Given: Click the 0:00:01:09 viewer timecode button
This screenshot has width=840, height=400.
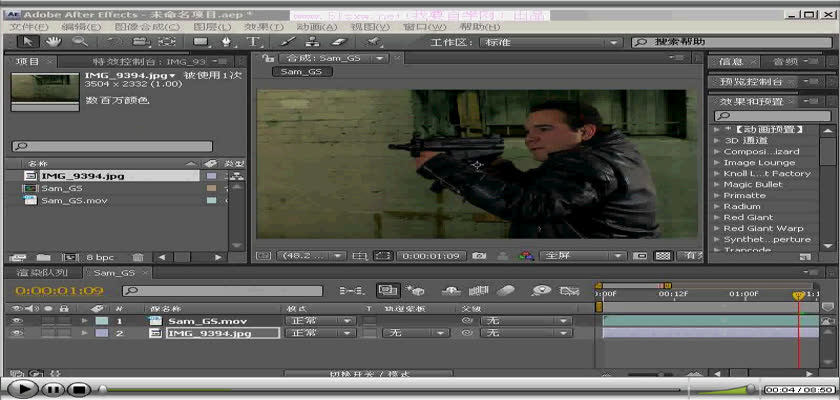Looking at the screenshot, I should coord(431,256).
